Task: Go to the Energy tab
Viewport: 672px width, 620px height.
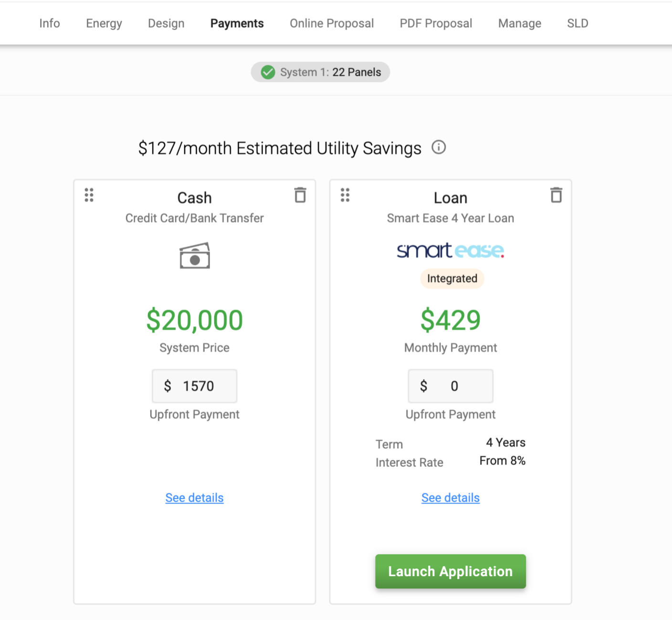Action: click(104, 23)
